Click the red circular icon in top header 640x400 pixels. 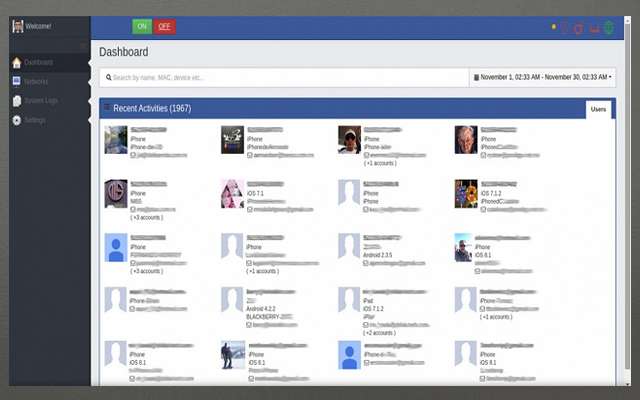pyautogui.click(x=579, y=28)
